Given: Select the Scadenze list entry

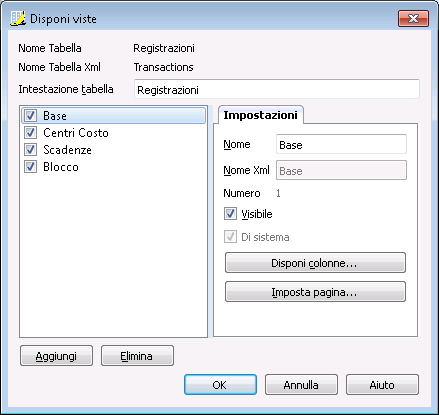Looking at the screenshot, I should coord(114,150).
